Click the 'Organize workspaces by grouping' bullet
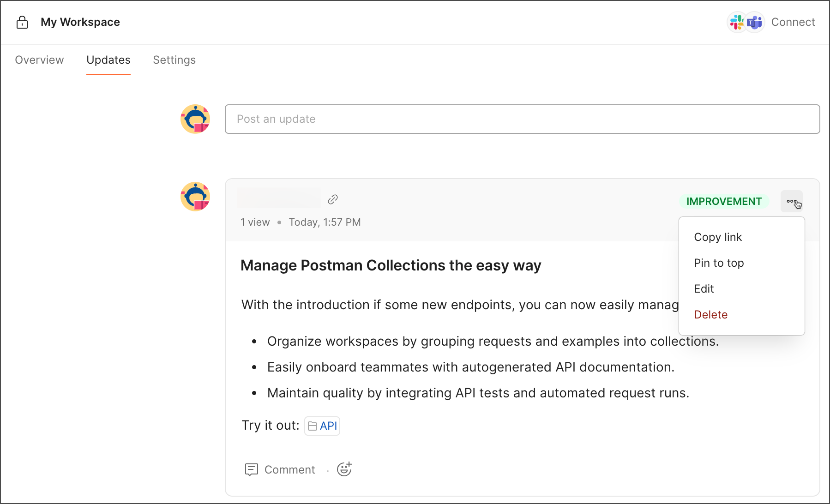The width and height of the screenshot is (830, 504). coord(493,341)
